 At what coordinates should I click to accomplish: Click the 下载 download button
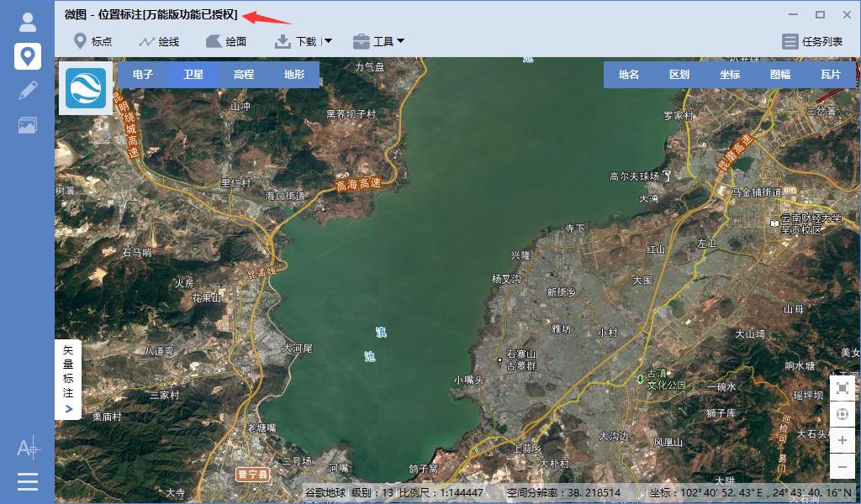[x=295, y=41]
